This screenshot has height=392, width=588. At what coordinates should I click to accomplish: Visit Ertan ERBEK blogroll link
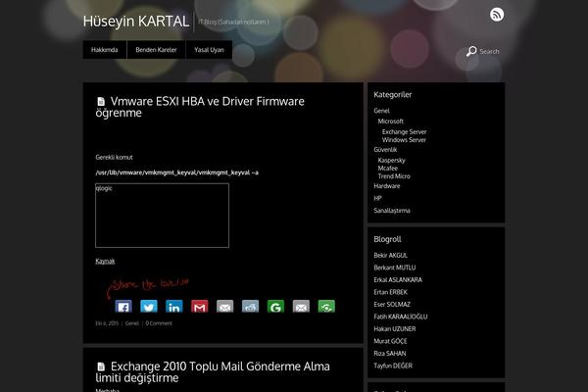point(390,292)
